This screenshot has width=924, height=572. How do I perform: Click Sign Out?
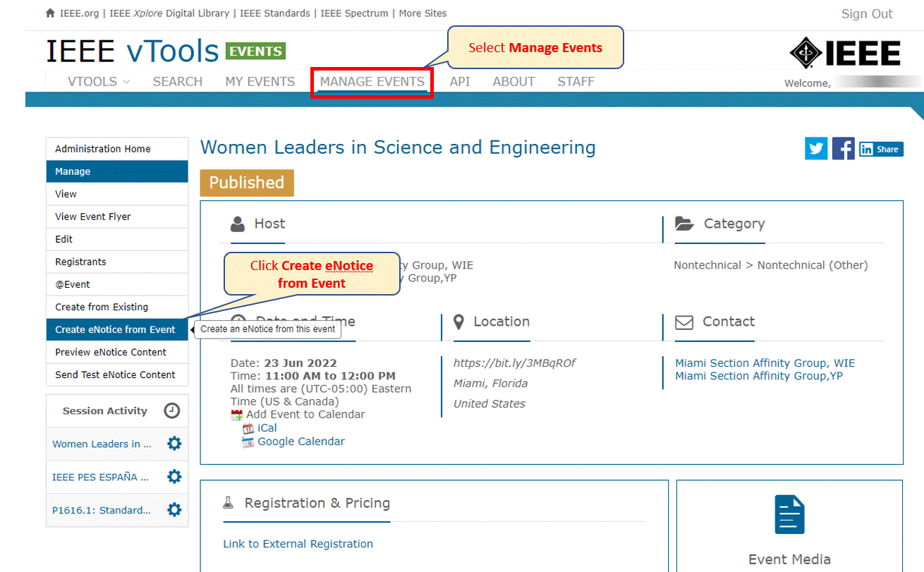867,14
